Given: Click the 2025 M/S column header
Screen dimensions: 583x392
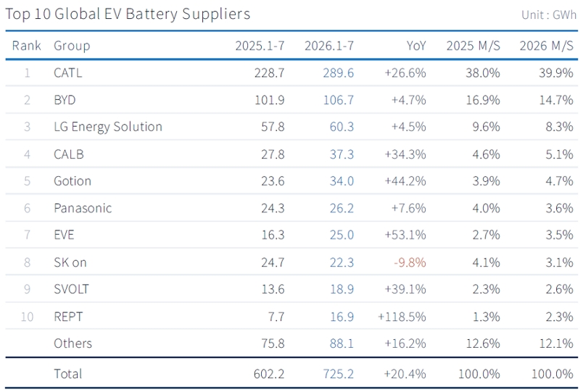Looking at the screenshot, I should coord(474,46).
